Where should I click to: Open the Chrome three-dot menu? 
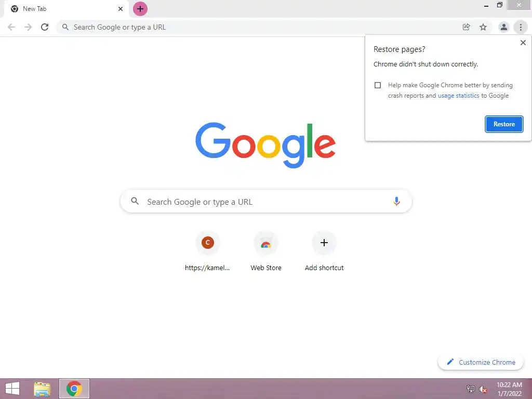tap(521, 27)
